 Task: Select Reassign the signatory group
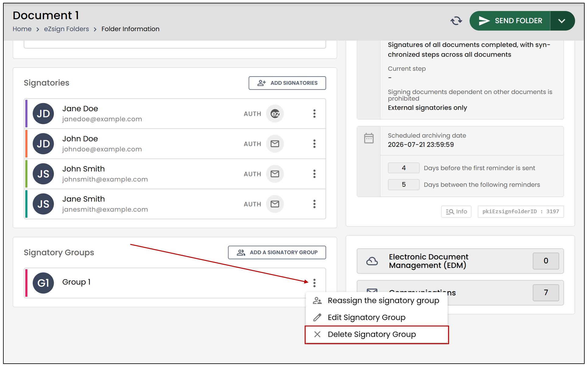tap(377, 301)
